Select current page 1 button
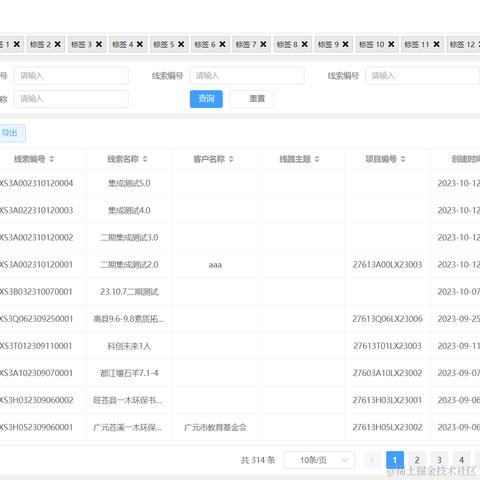This screenshot has height=480, width=480. point(395,460)
